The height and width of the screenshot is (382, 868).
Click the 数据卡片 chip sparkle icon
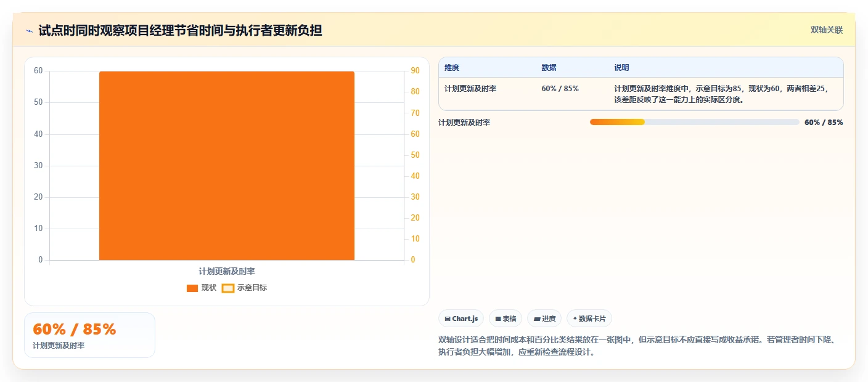(575, 319)
